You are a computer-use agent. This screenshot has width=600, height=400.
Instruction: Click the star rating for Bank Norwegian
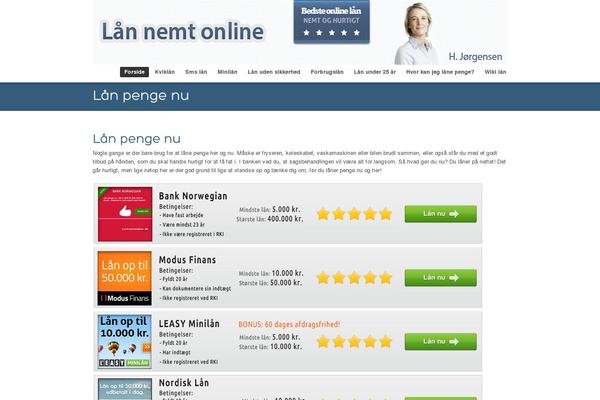coord(354,214)
